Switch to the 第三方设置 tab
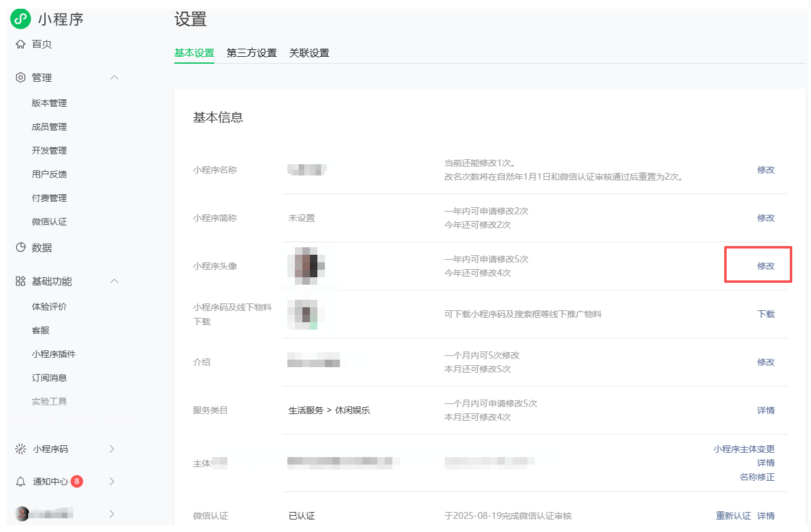This screenshot has height=532, width=811. click(252, 52)
